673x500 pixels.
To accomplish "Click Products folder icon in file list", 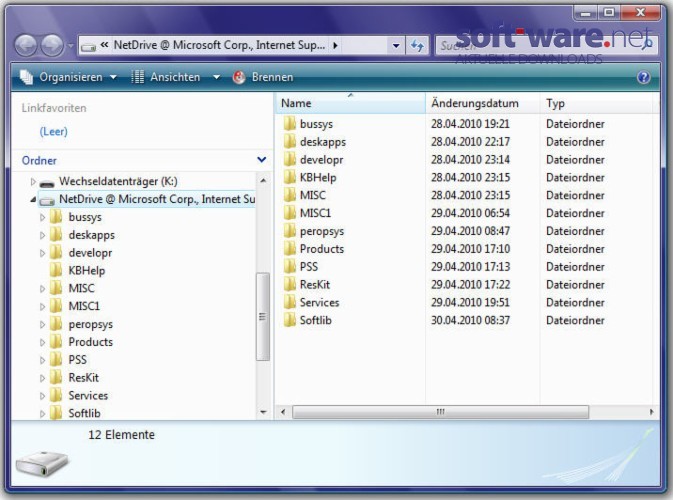I will pyautogui.click(x=290, y=249).
